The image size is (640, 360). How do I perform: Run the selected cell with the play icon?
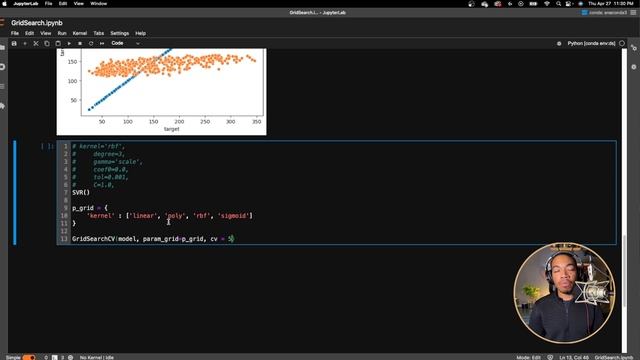coord(69,43)
